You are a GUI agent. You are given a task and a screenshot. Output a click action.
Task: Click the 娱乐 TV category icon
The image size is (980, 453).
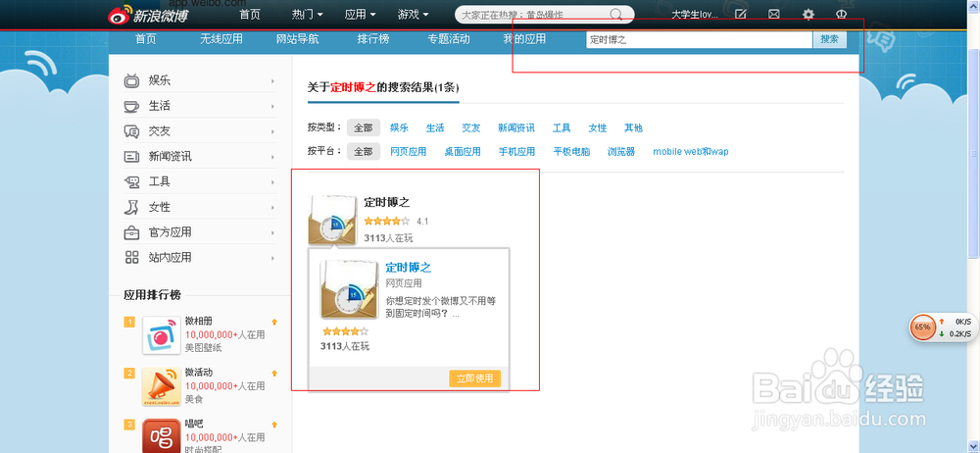pos(132,80)
